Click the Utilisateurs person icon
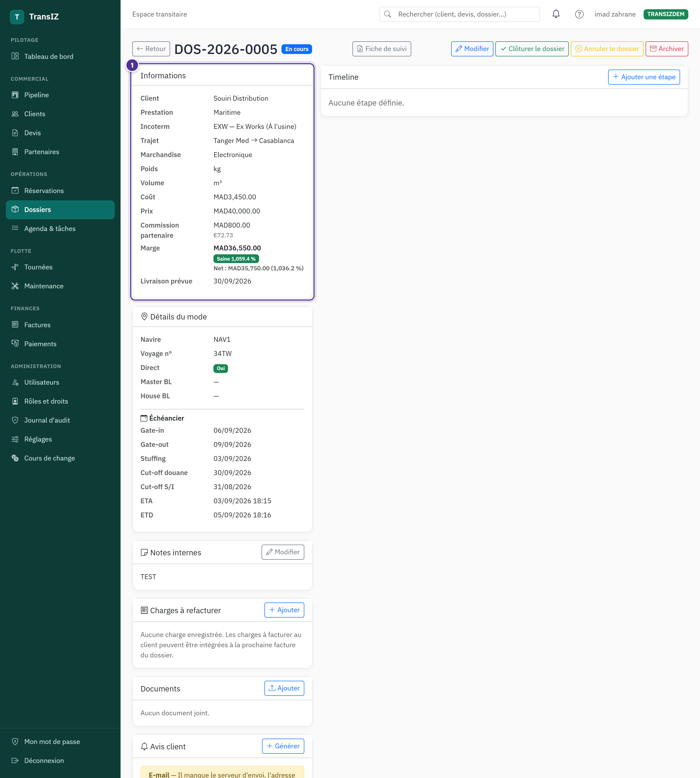Screen dimensions: 700x778 pos(15,382)
